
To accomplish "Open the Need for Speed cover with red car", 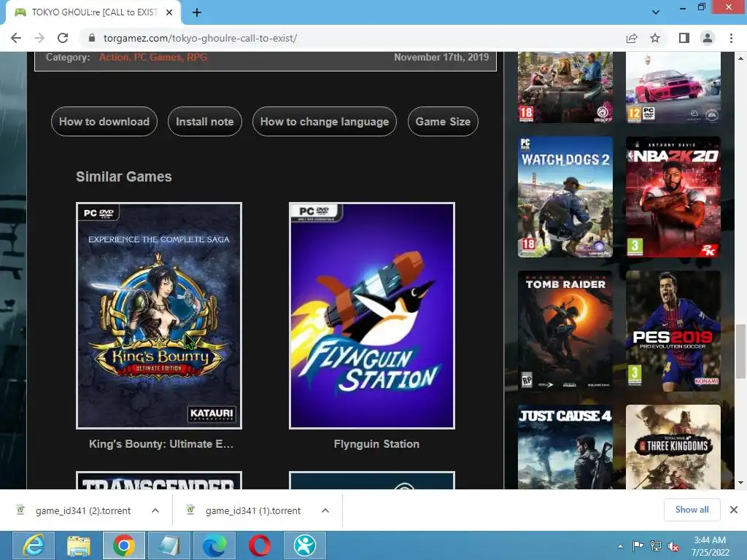I will click(x=673, y=87).
